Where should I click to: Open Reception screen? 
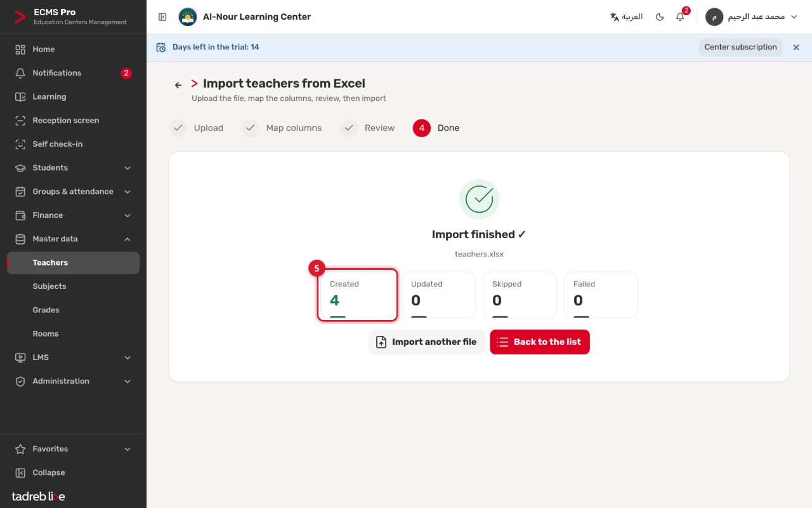pos(74,121)
